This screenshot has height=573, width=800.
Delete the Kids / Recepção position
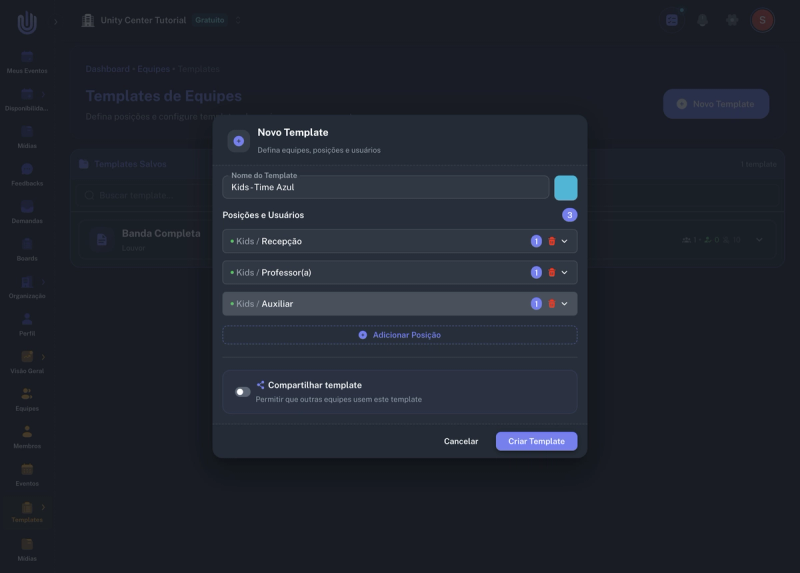click(552, 241)
